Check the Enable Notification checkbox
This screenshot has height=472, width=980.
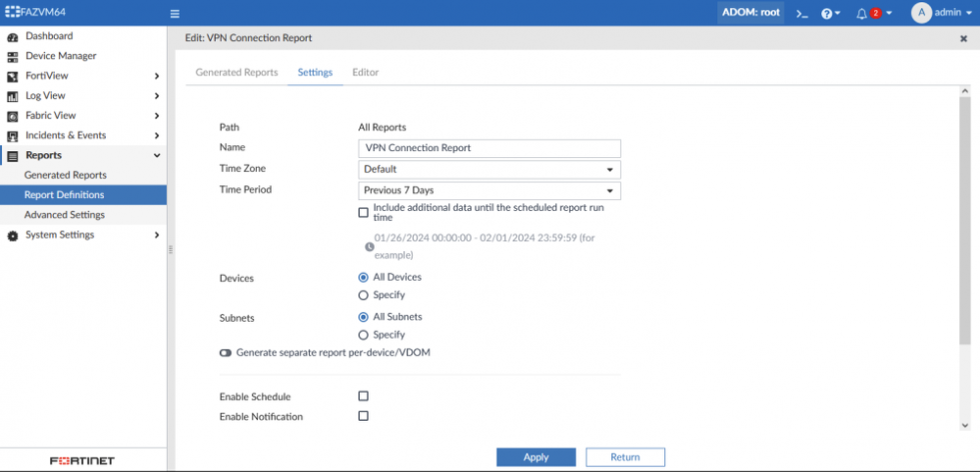[x=363, y=416]
